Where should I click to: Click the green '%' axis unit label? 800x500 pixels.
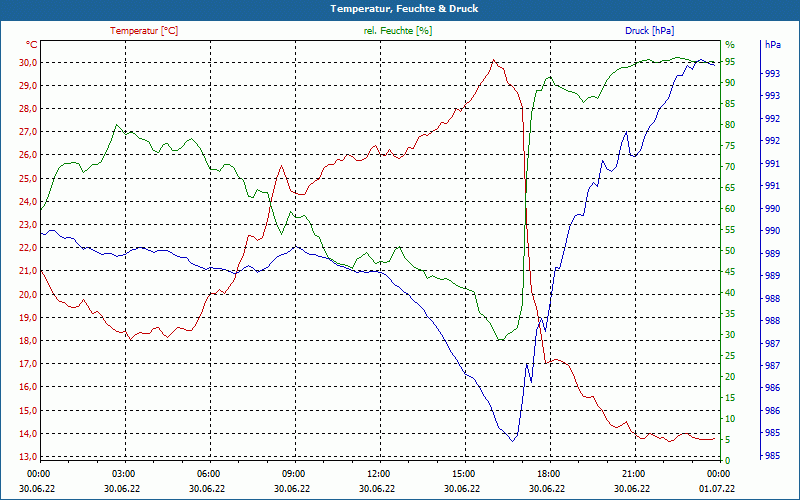730,45
